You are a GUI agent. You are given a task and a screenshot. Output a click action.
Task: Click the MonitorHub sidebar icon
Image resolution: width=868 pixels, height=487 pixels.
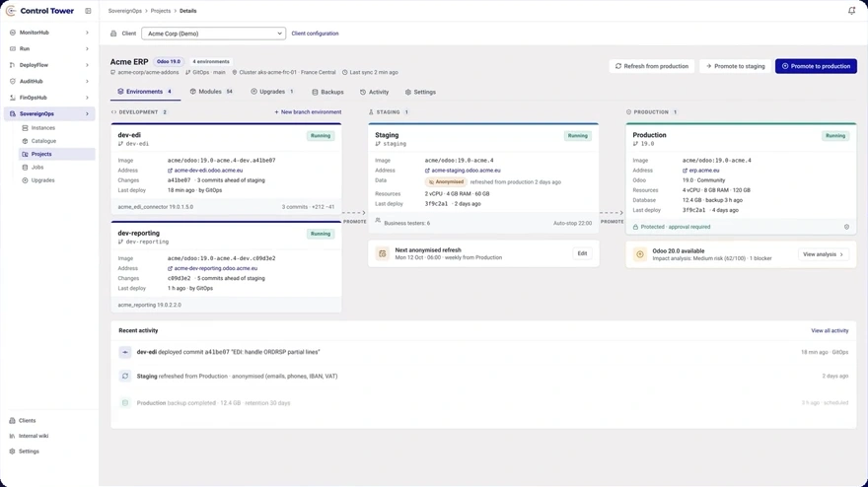coord(13,33)
